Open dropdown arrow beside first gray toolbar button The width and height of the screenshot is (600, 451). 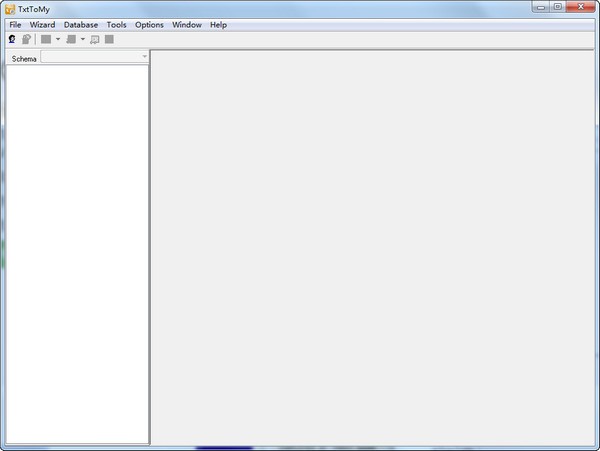click(58, 39)
